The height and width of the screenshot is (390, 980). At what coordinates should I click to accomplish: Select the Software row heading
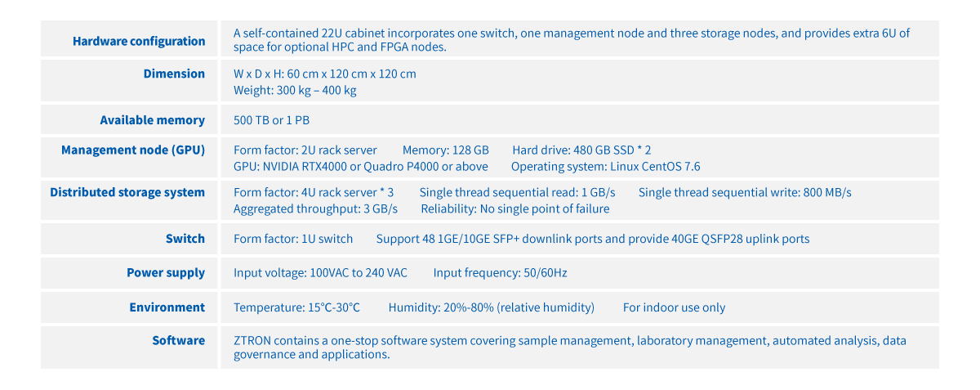178,340
